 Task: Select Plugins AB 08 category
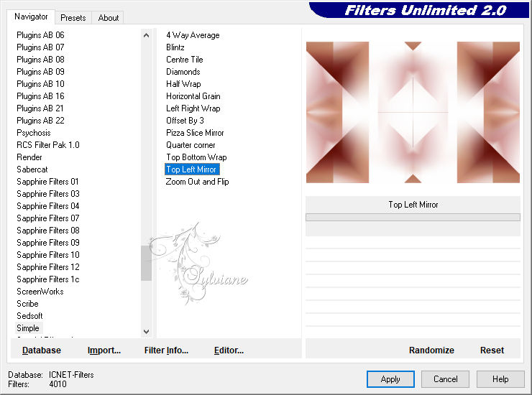(40, 60)
